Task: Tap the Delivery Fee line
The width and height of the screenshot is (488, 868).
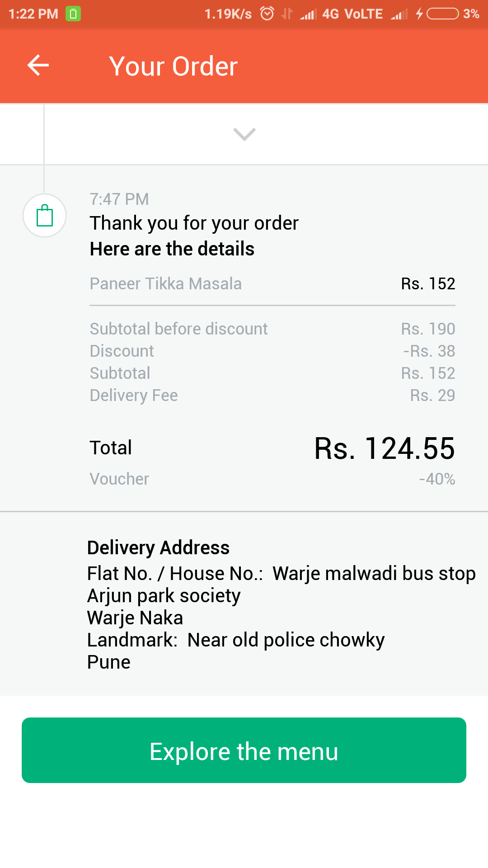Action: point(134,396)
